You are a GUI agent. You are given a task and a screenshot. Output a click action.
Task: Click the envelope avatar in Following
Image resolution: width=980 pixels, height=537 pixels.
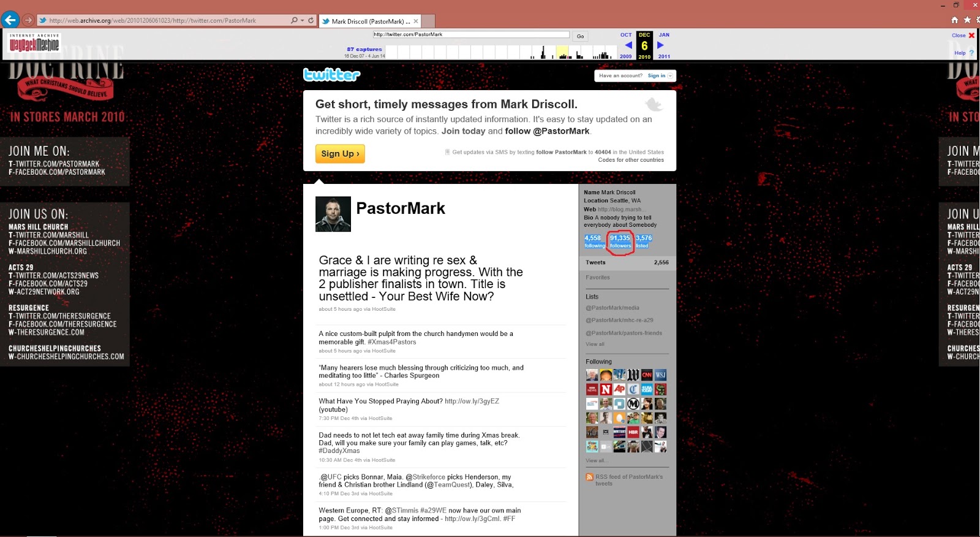tap(606, 432)
